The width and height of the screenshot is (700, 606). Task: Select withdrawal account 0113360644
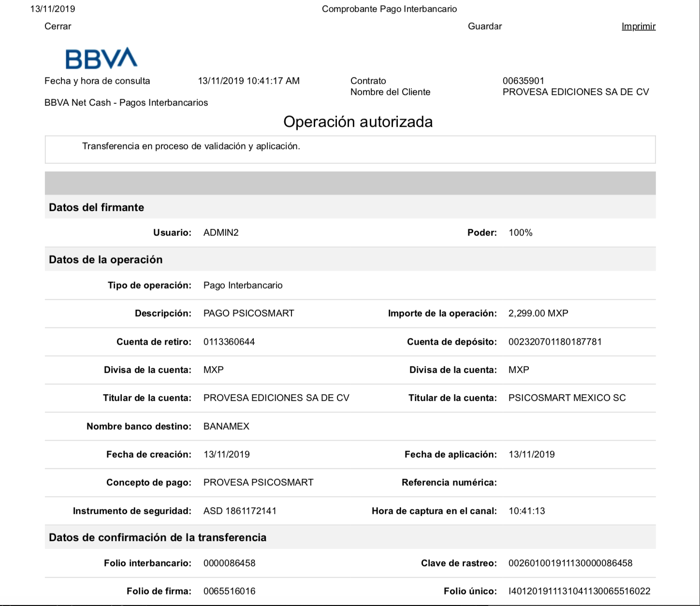click(x=229, y=342)
